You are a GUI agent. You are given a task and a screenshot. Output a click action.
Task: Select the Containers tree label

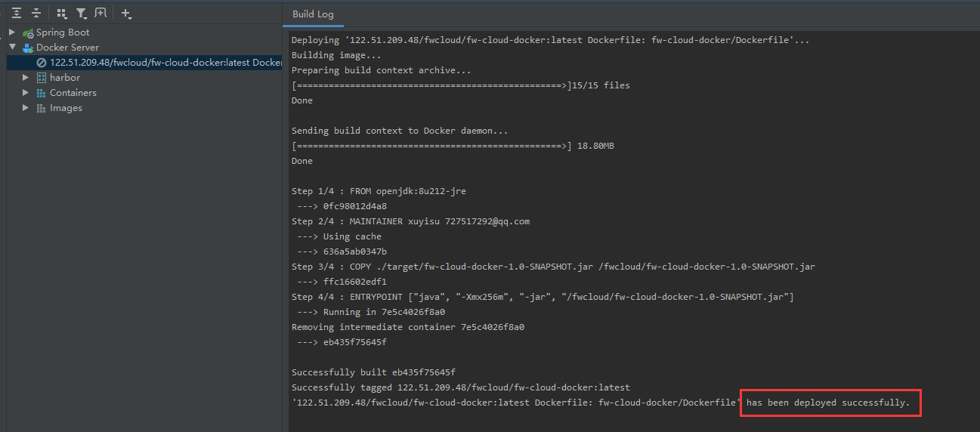pyautogui.click(x=73, y=93)
